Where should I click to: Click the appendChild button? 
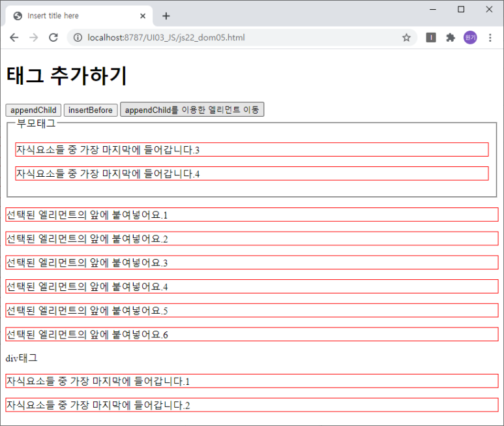pyautogui.click(x=33, y=110)
